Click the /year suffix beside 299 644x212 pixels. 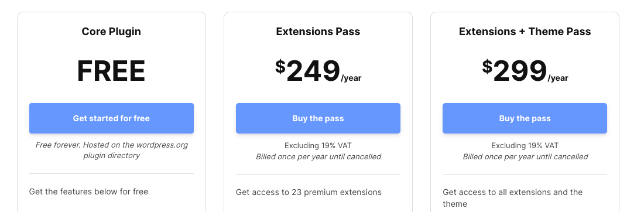tap(558, 78)
